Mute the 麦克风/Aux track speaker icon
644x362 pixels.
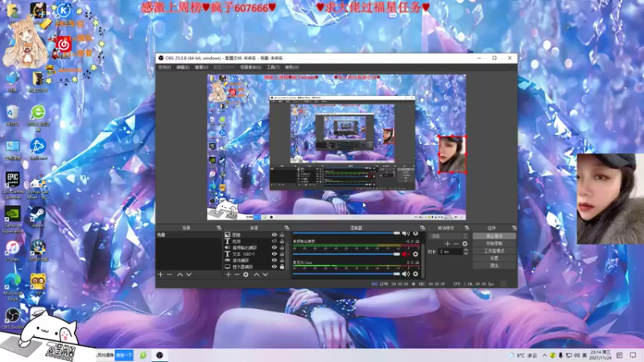[x=406, y=274]
